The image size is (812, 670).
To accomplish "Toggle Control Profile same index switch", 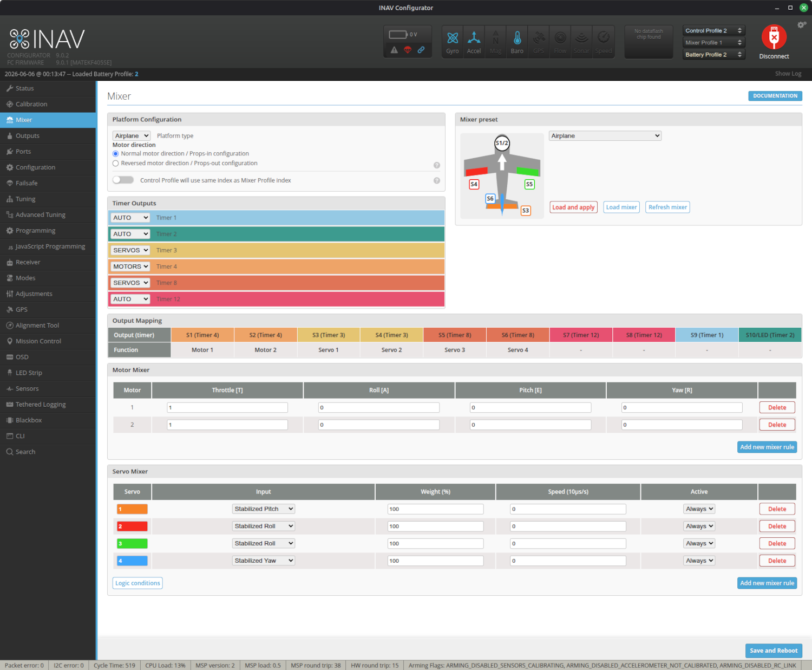I will coord(123,180).
